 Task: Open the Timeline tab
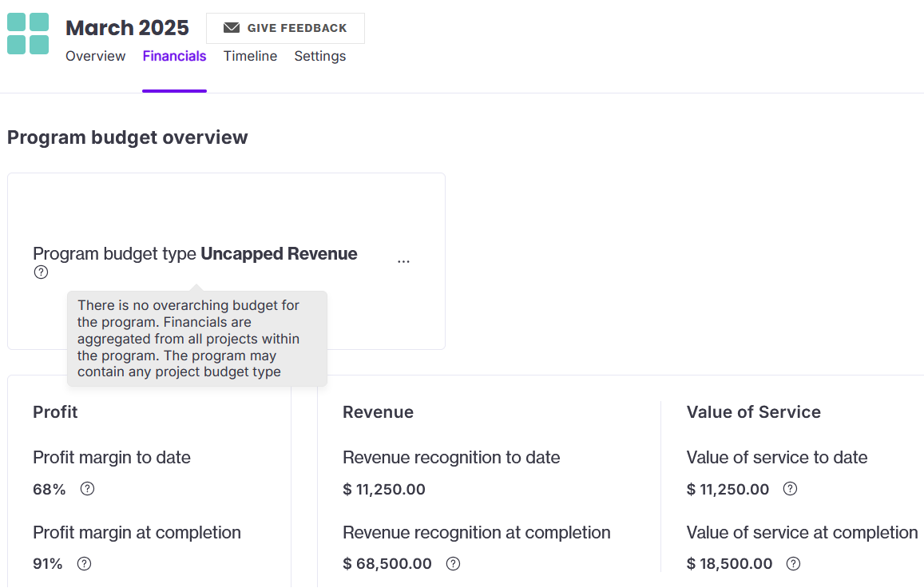click(251, 56)
